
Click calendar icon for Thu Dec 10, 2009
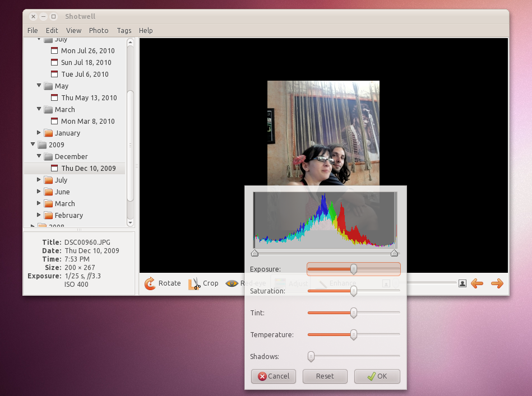click(x=54, y=168)
